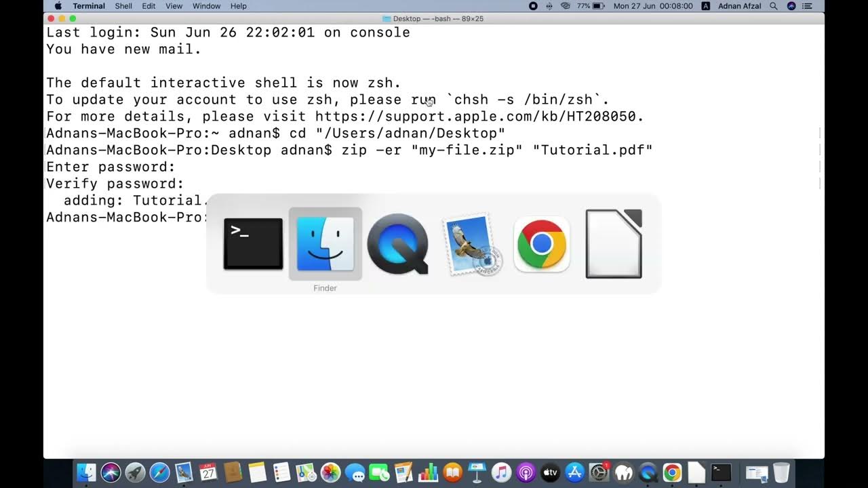The image size is (868, 488).
Task: Open Numbers bar chart icon in Dock
Action: point(428,472)
